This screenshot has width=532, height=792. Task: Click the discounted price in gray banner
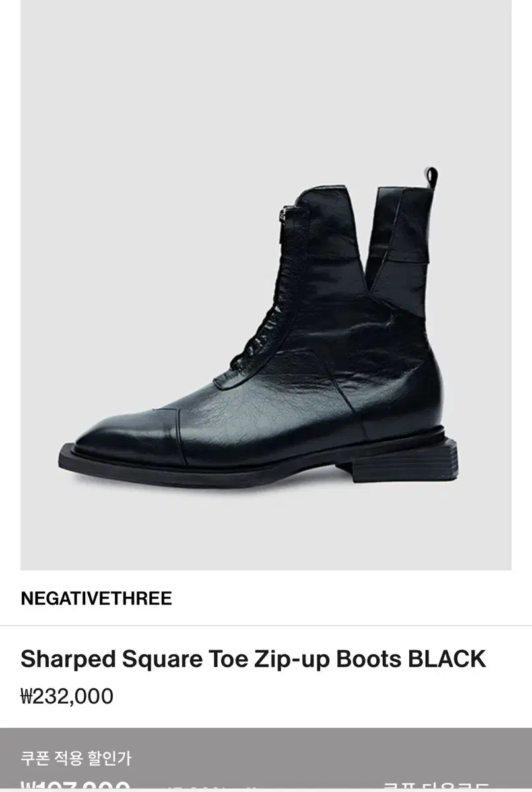[75, 787]
